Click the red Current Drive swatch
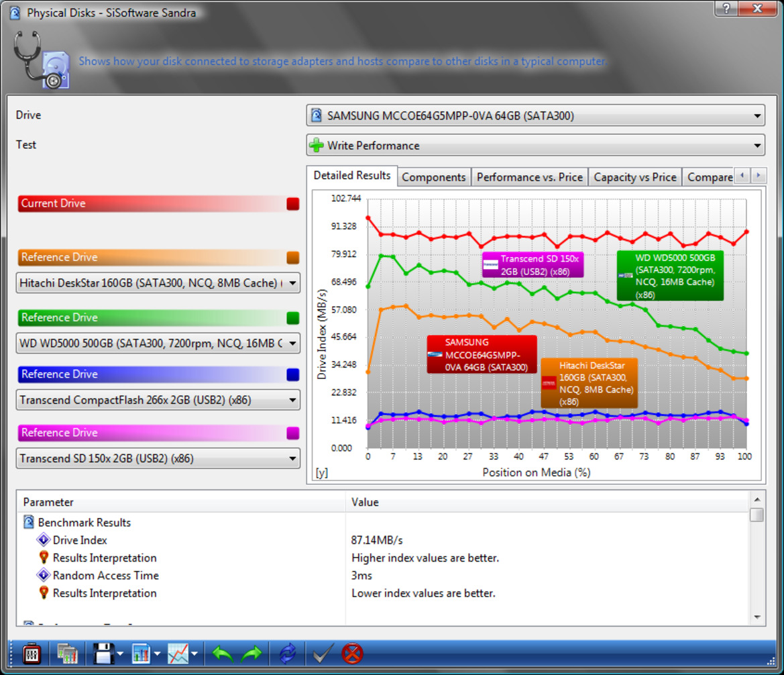The image size is (784, 675). pyautogui.click(x=293, y=204)
